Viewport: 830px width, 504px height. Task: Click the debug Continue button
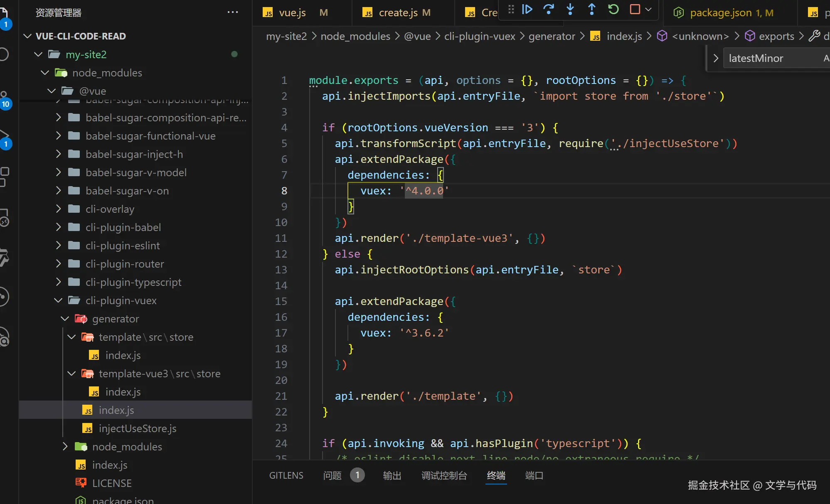[527, 10]
